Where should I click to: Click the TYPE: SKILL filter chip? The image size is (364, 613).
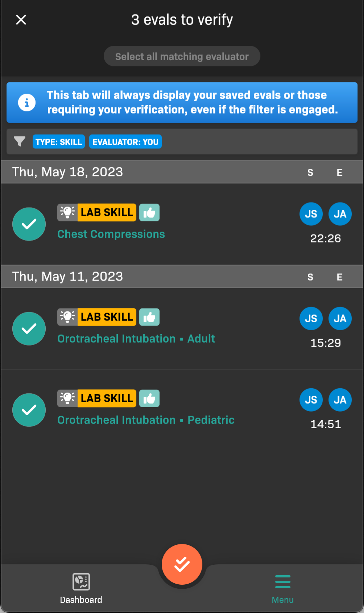coord(59,142)
